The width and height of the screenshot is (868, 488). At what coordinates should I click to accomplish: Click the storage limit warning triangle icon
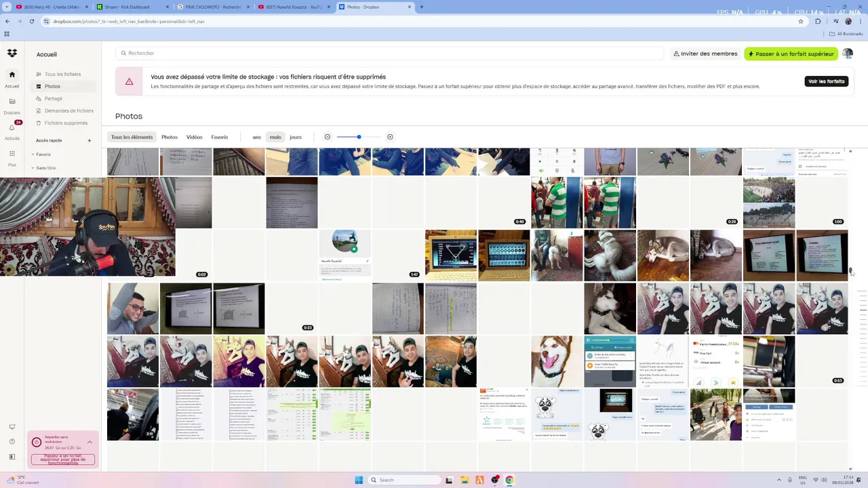[129, 81]
